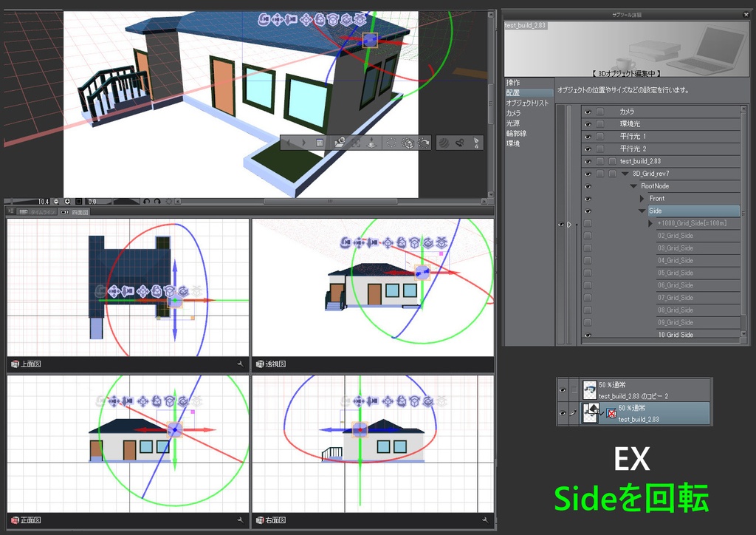Collapse the Side node in the object tree

(642, 211)
